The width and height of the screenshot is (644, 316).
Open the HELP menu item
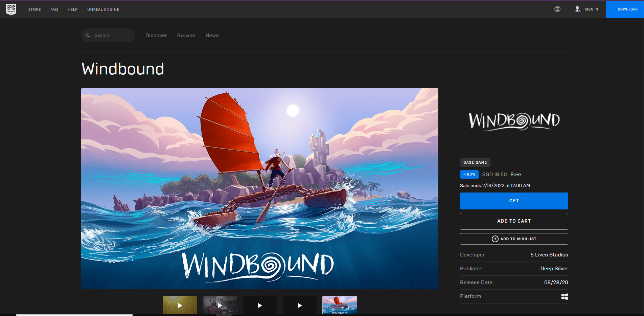pos(72,9)
